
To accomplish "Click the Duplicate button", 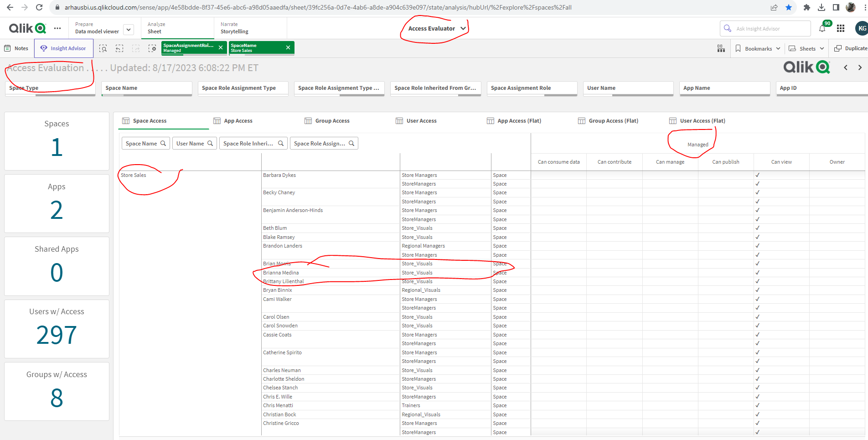I will pyautogui.click(x=850, y=48).
